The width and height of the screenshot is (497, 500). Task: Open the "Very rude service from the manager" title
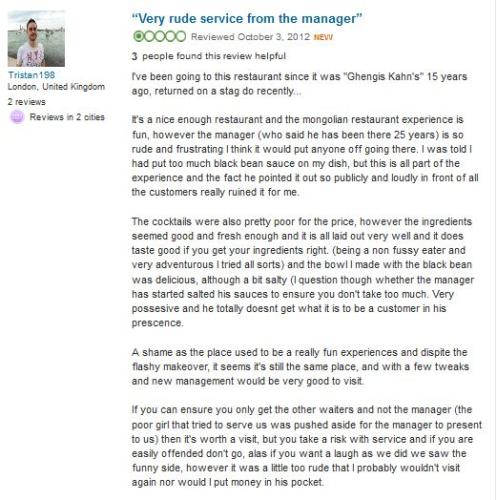tap(247, 19)
